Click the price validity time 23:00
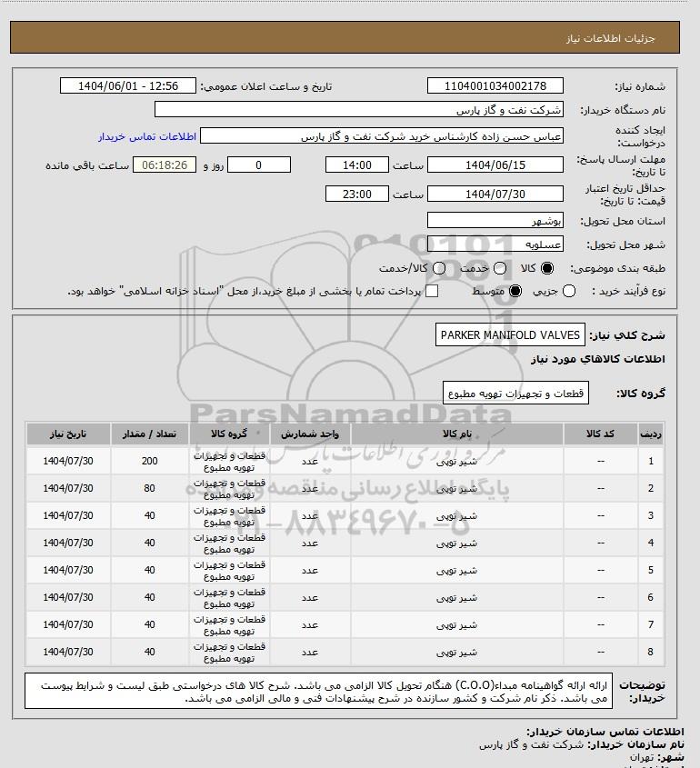Screen dimensions: 700x768 [x=357, y=194]
